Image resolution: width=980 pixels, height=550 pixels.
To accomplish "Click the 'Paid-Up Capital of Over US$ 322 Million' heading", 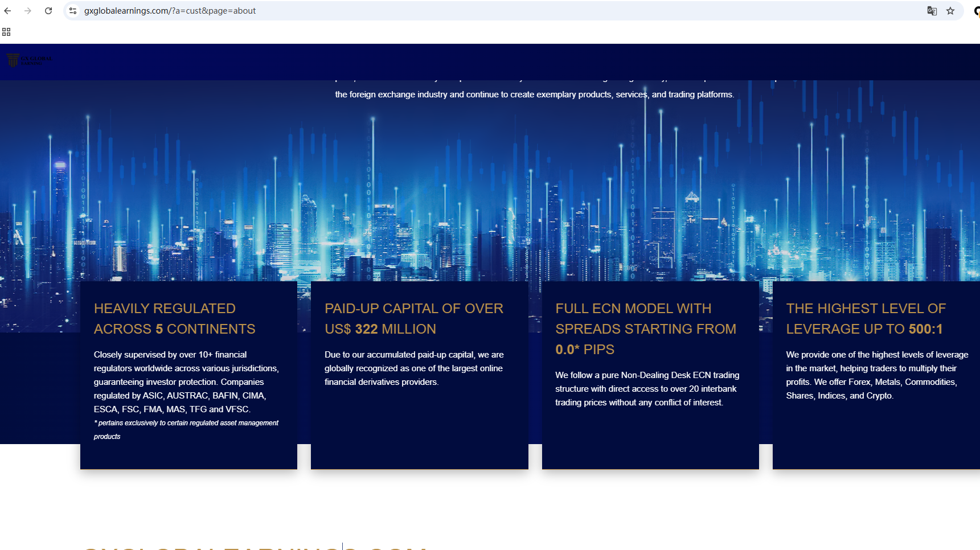I will tap(414, 319).
